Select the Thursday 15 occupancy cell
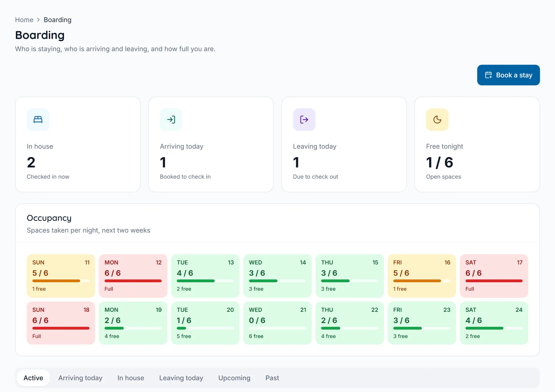Screen dimensions: 555x392 click(350, 276)
